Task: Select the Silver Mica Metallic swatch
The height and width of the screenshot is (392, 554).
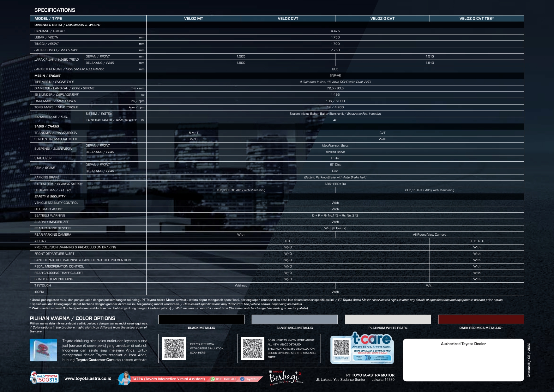Action: point(294,319)
